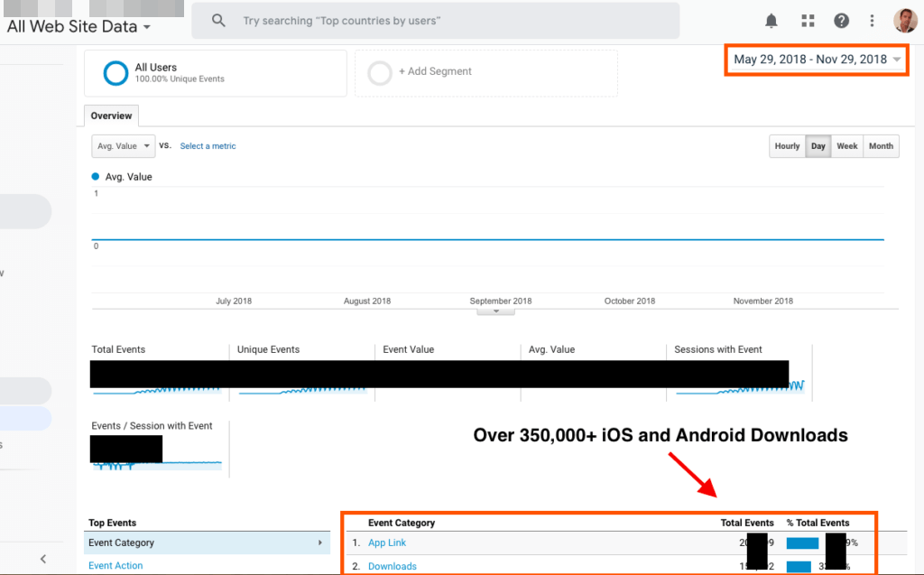
Task: Click the Avg. Value scorecard label
Action: pyautogui.click(x=551, y=349)
